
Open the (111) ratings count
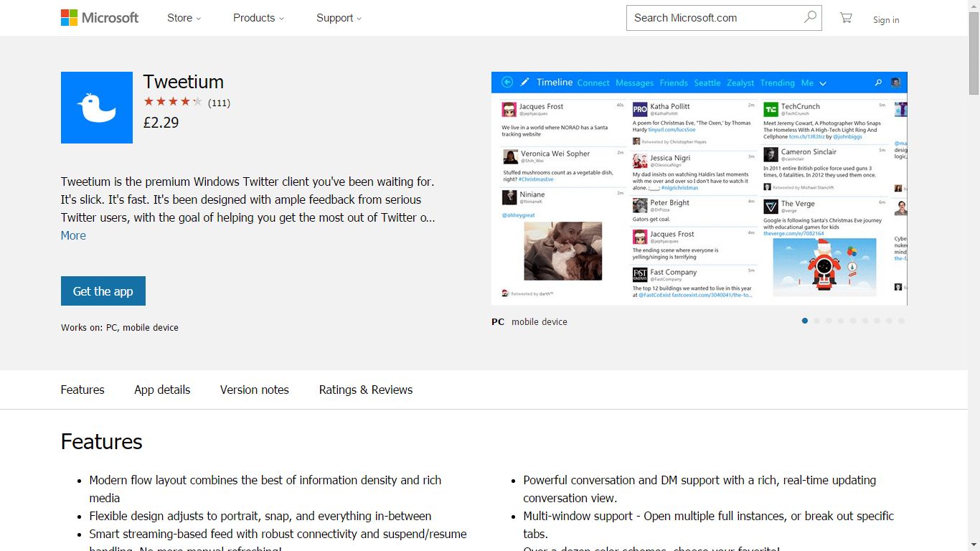click(x=219, y=103)
